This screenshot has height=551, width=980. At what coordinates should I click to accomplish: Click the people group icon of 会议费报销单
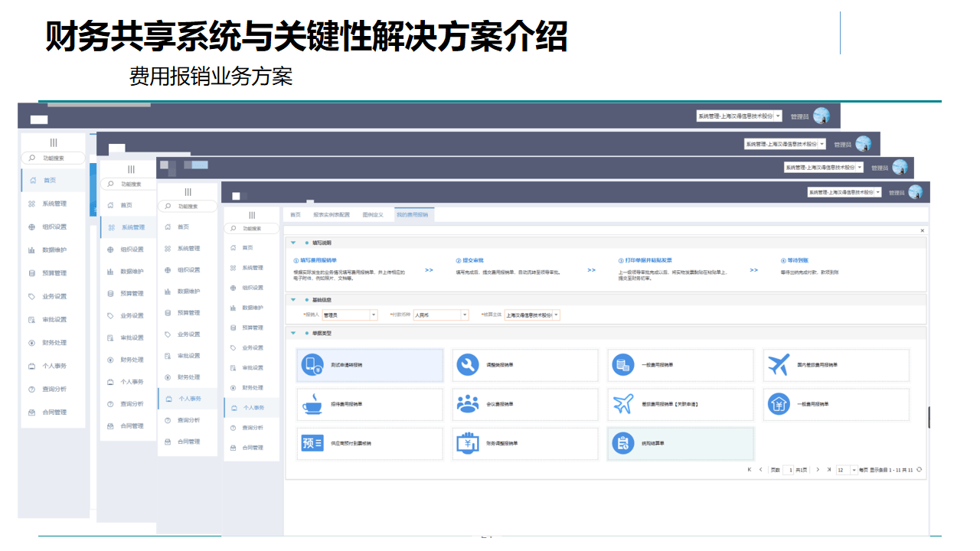click(x=467, y=404)
